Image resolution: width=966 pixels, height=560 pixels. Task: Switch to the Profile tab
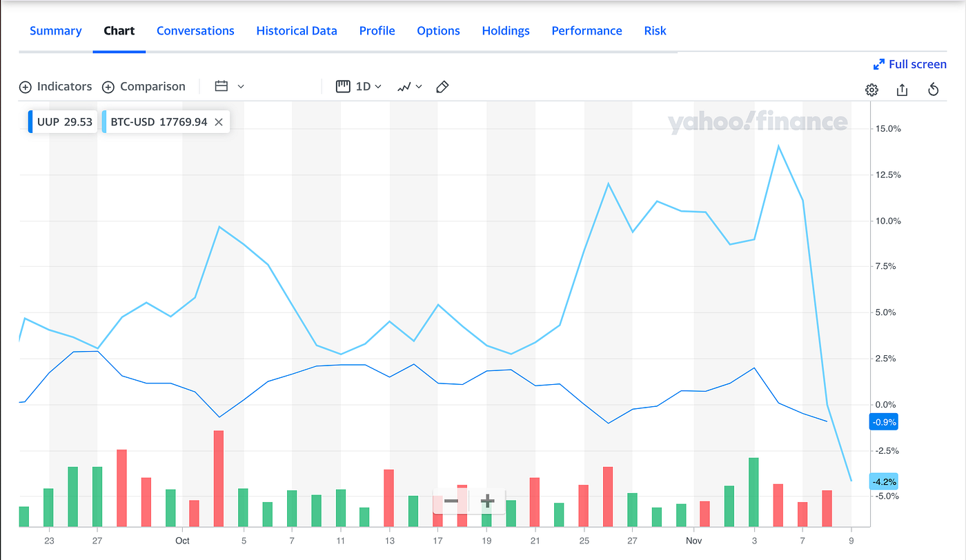377,31
